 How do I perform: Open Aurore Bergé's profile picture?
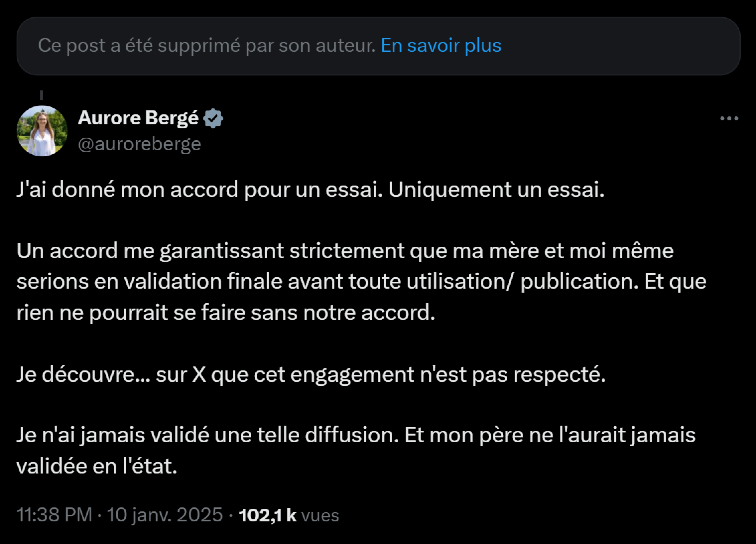42,131
